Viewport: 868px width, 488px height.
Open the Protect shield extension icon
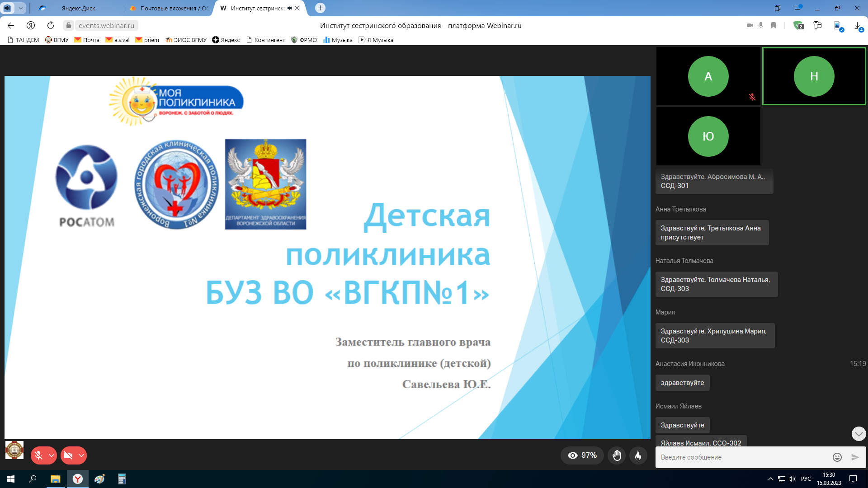[798, 26]
